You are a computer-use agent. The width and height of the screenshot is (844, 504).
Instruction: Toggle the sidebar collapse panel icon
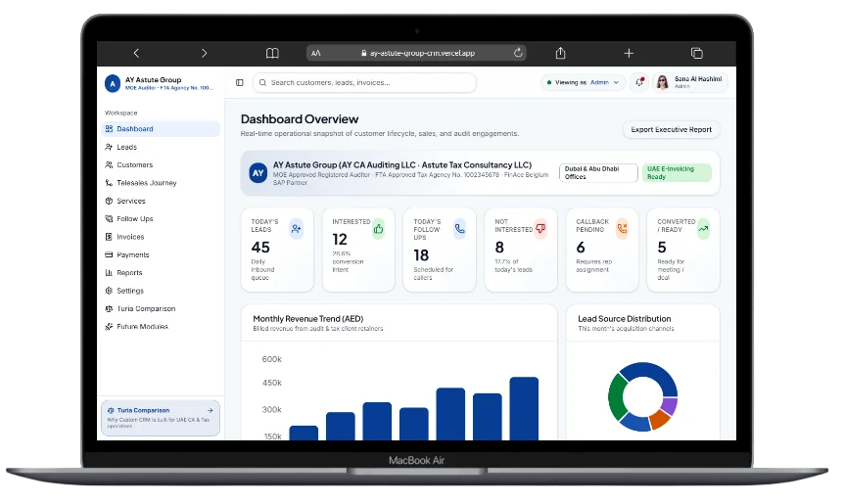pyautogui.click(x=240, y=83)
